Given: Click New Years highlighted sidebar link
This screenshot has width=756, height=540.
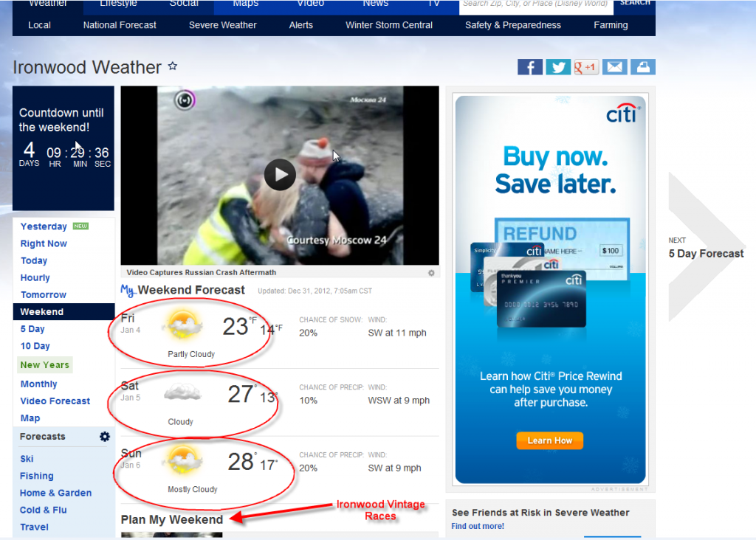Looking at the screenshot, I should pyautogui.click(x=45, y=364).
